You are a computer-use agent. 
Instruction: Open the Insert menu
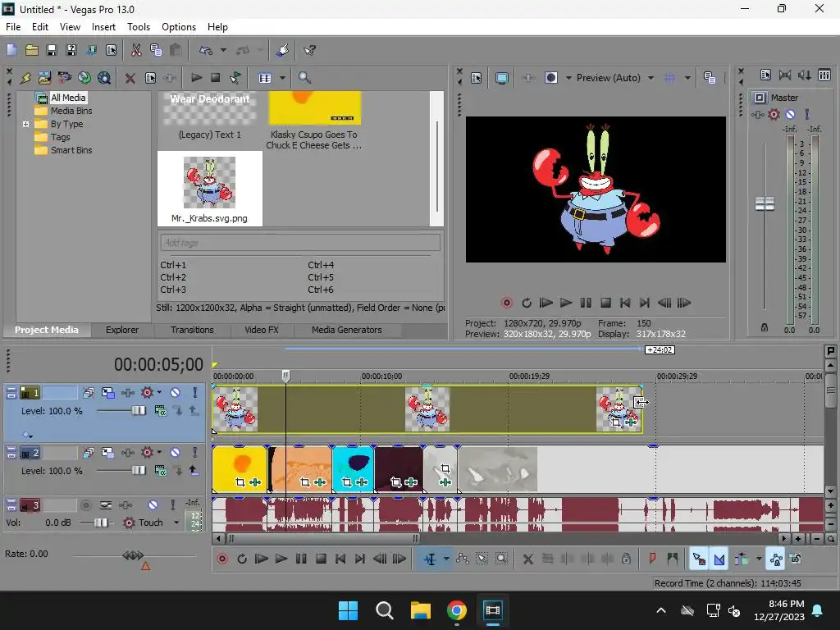pos(103,27)
